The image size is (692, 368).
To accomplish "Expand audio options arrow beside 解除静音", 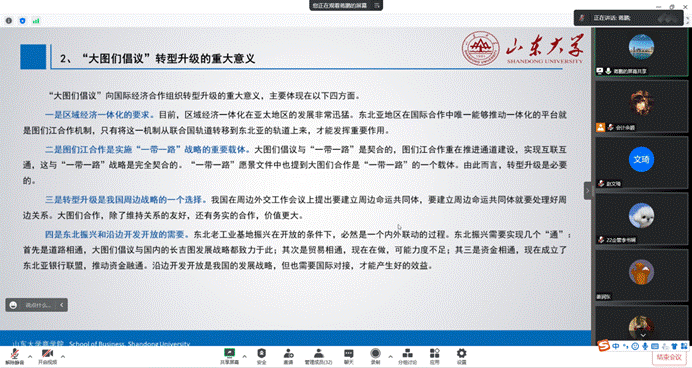I will 30,357.
